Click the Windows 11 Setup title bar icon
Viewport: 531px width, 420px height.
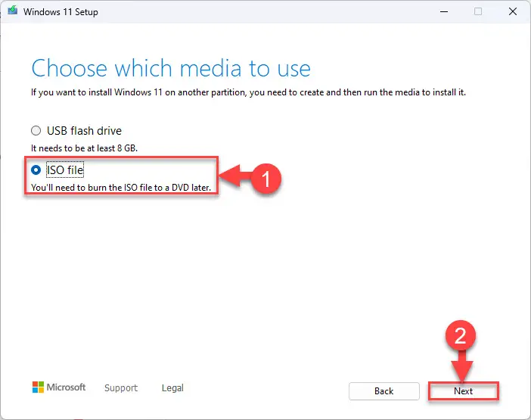click(x=13, y=11)
